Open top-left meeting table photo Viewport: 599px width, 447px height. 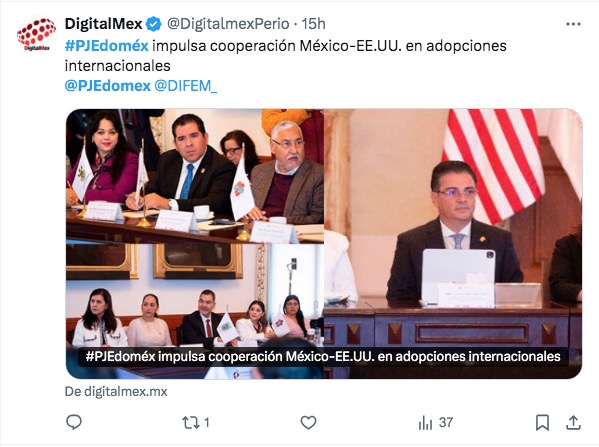click(195, 176)
